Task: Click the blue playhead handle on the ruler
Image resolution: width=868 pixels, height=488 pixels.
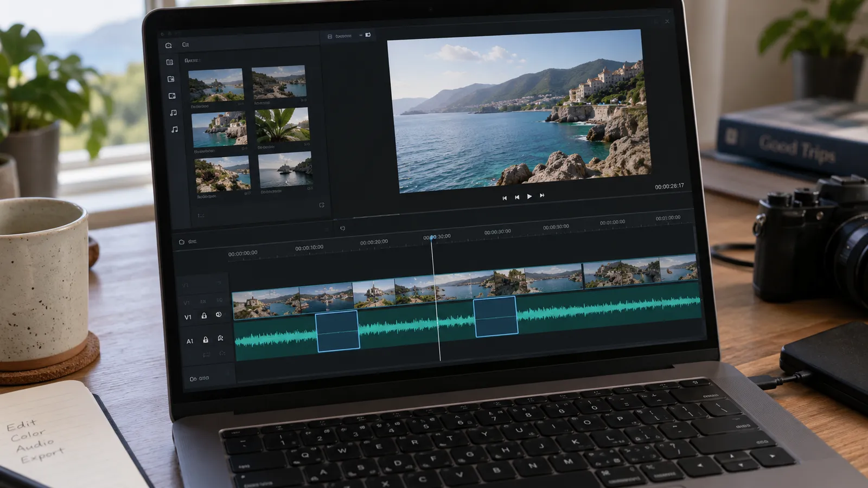Action: (432, 237)
